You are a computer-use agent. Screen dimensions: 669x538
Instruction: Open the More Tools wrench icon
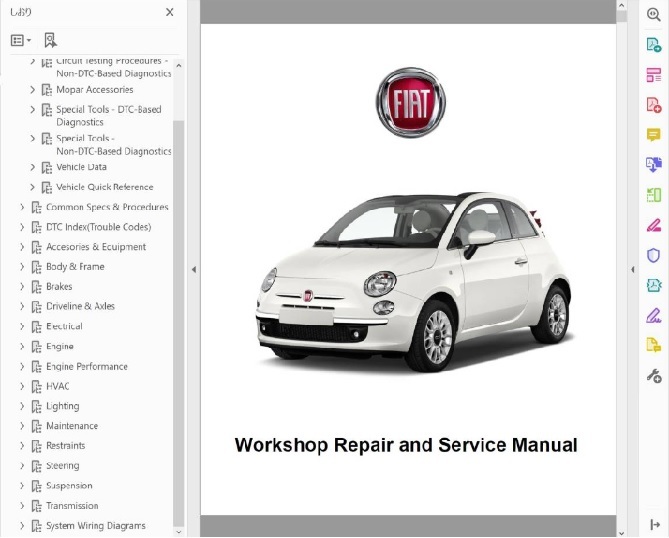654,376
